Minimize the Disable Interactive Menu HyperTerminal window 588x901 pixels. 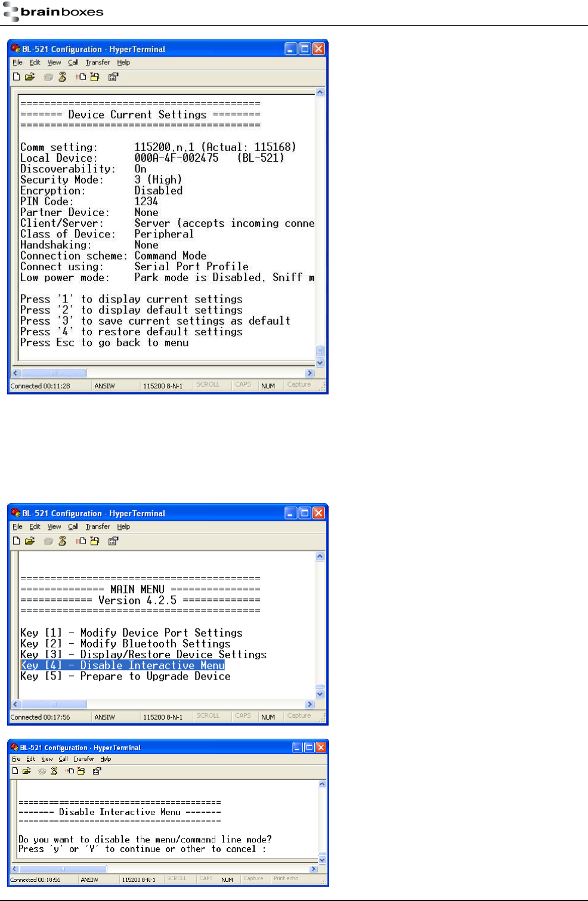298,747
